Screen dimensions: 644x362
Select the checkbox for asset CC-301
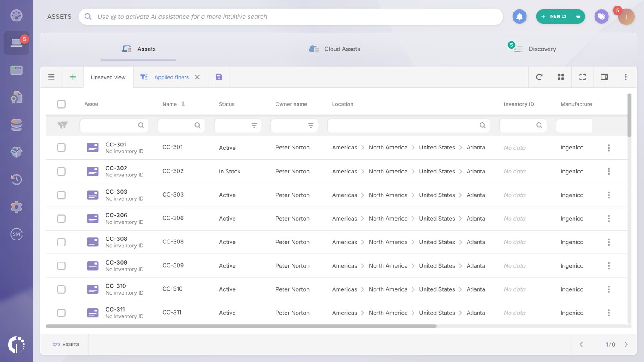(x=61, y=147)
